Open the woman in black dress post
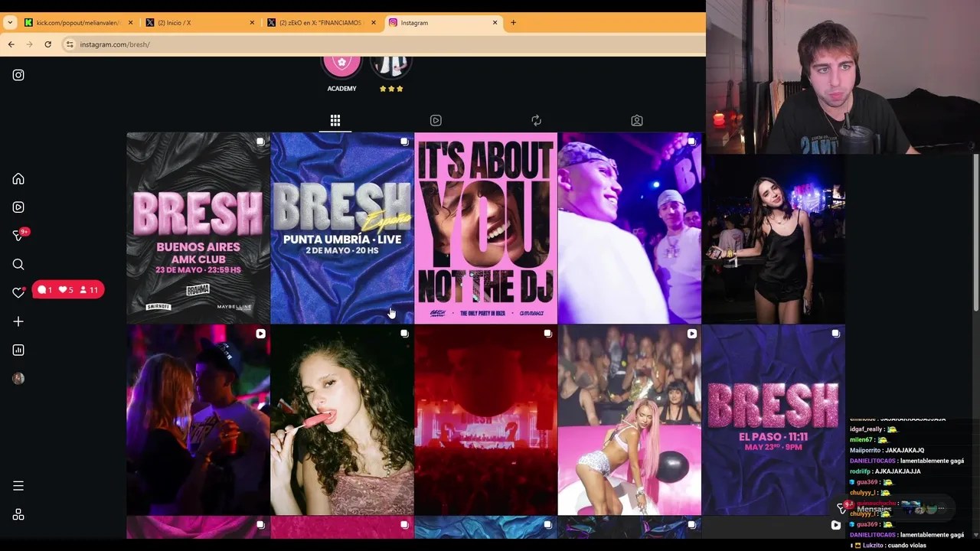980x551 pixels. (773, 237)
